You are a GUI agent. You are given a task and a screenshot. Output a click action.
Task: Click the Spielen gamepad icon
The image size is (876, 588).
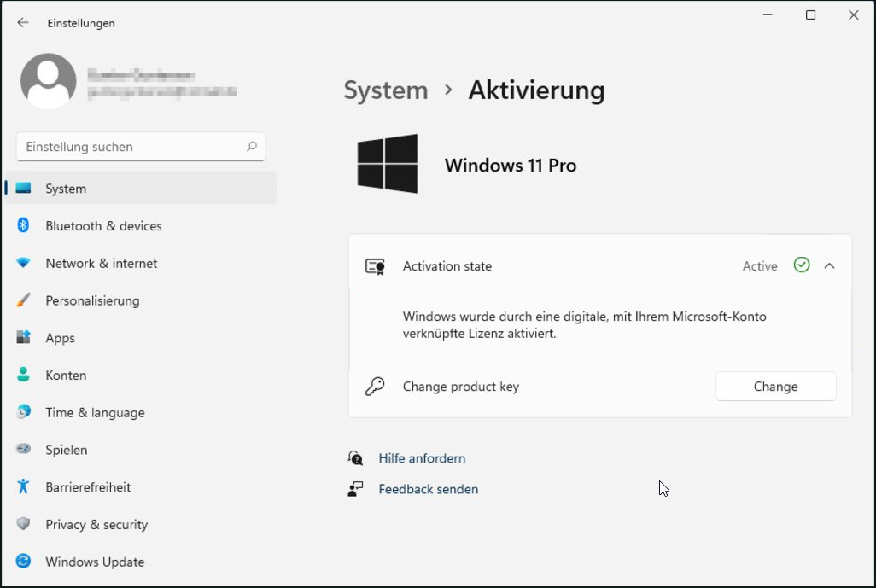click(x=23, y=449)
